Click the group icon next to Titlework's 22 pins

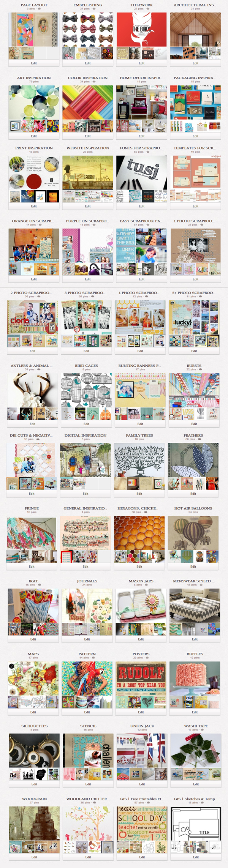tap(147, 9)
